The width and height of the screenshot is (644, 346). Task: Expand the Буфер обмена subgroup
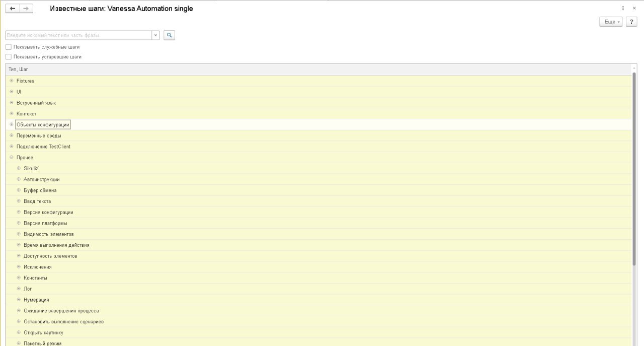coord(19,190)
